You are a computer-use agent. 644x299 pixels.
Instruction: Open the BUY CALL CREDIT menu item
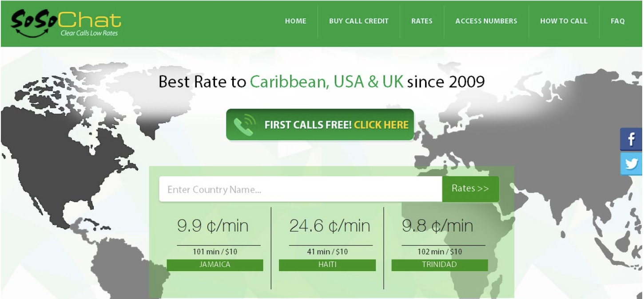359,21
